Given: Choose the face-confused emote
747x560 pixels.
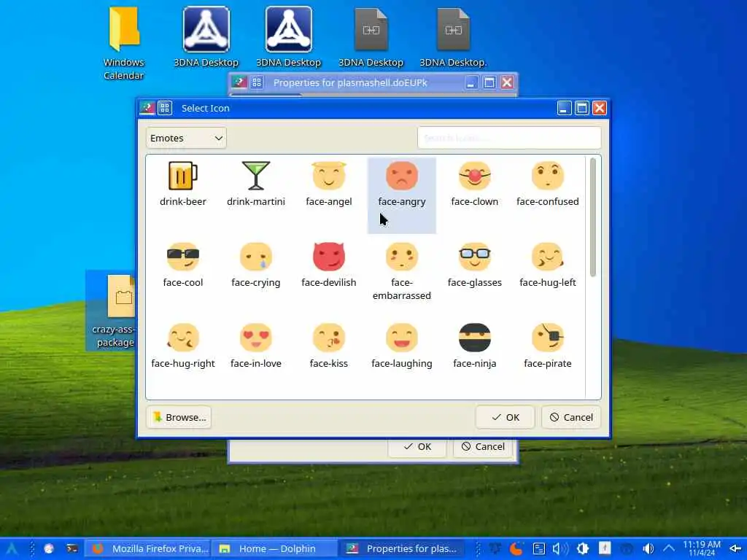Looking at the screenshot, I should click(547, 184).
